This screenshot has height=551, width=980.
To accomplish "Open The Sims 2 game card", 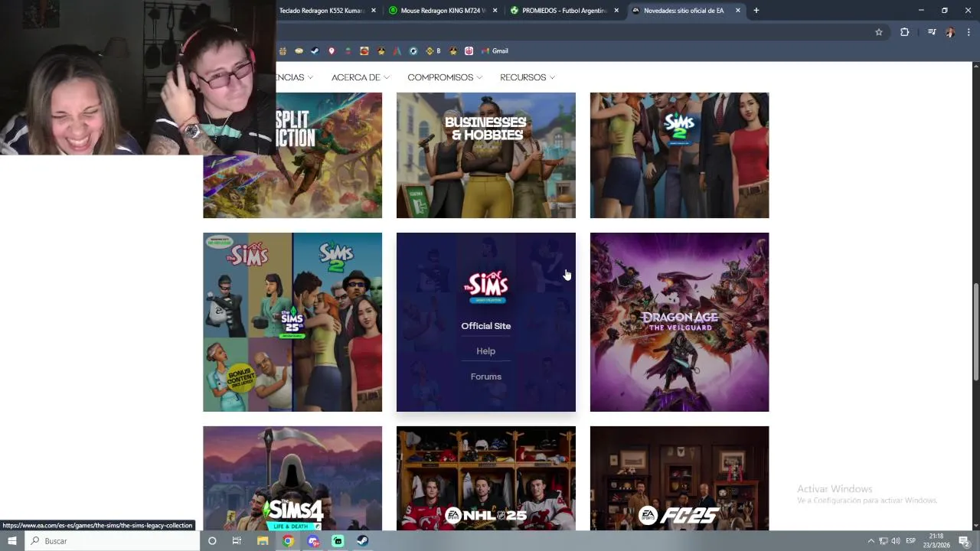I will click(680, 155).
